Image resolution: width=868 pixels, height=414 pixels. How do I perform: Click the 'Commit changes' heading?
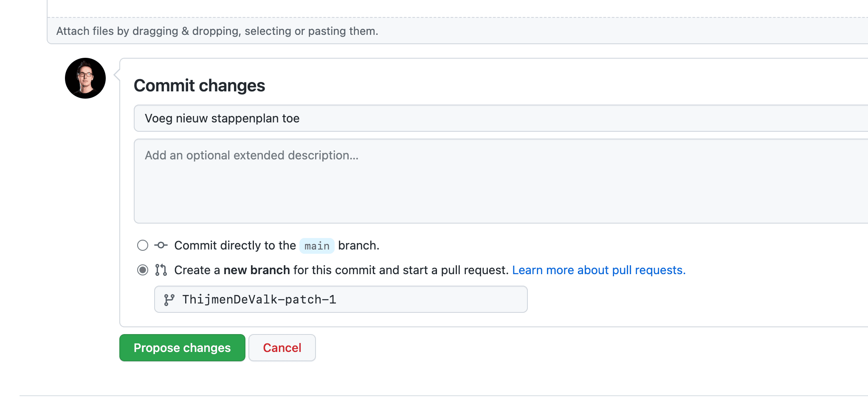click(199, 85)
